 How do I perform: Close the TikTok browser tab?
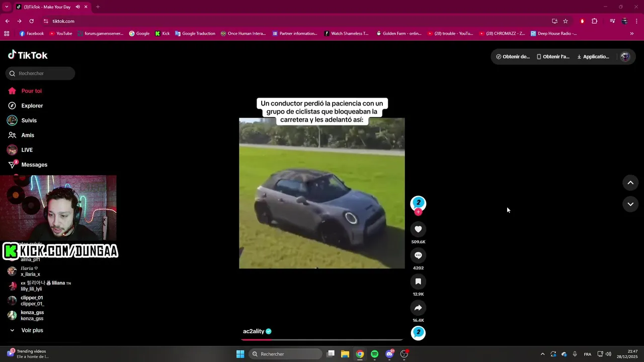click(x=86, y=7)
